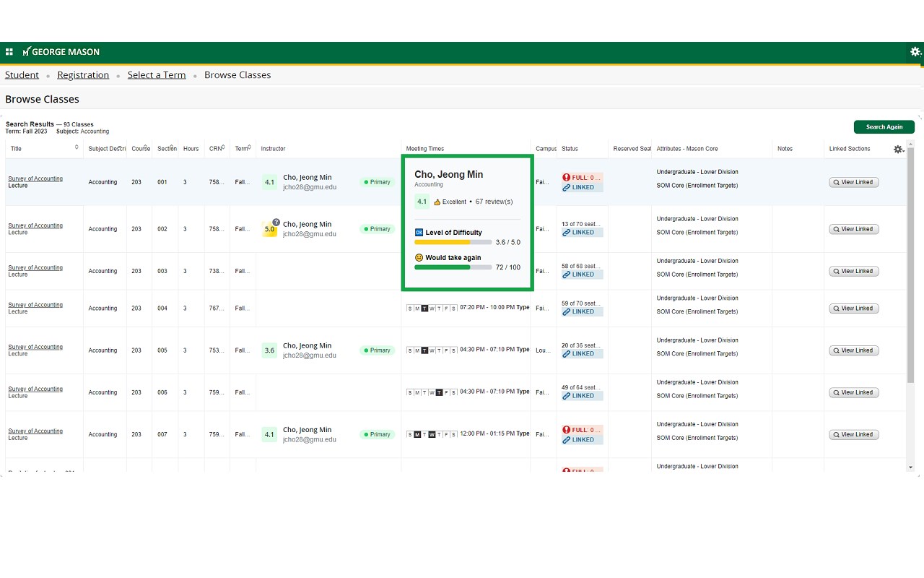The height and width of the screenshot is (578, 924).
Task: Sort by the Term column header
Action: point(243,149)
